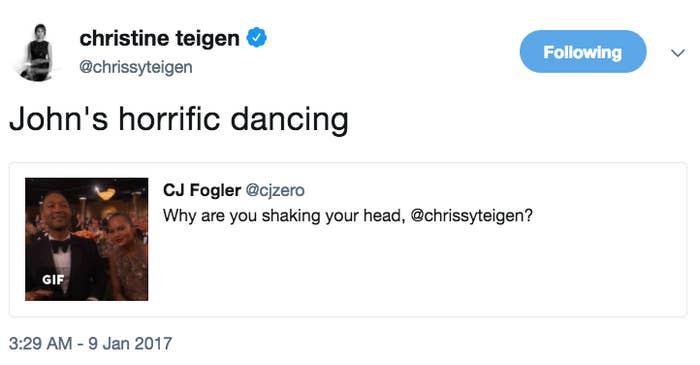Play the GIF thumbnail in quoted tweet
The height and width of the screenshot is (365, 700).
[x=87, y=239]
